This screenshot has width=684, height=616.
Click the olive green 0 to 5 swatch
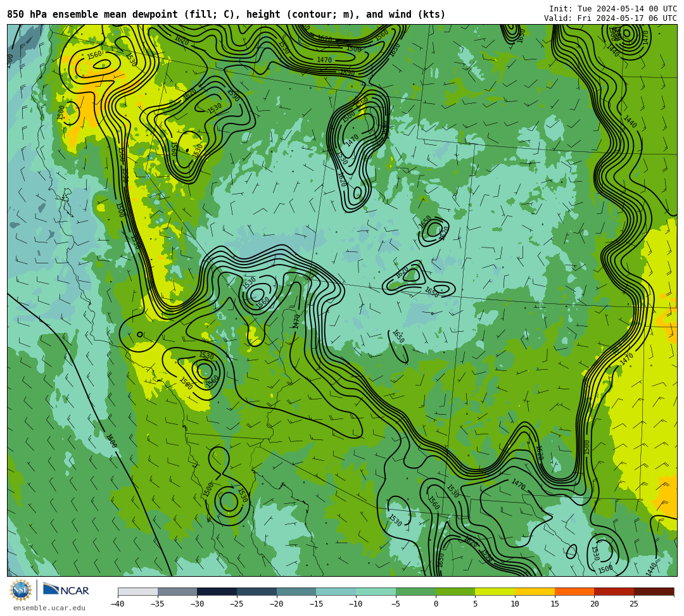pyautogui.click(x=455, y=591)
